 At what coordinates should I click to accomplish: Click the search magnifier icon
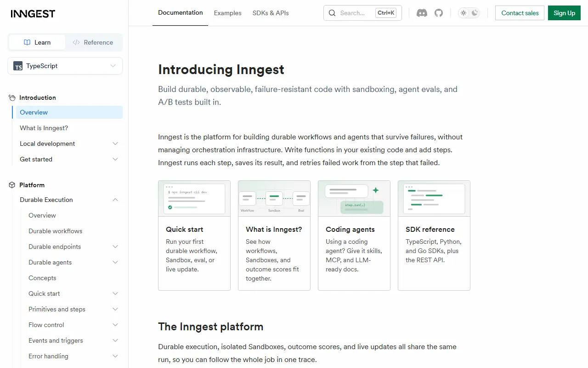(x=332, y=13)
